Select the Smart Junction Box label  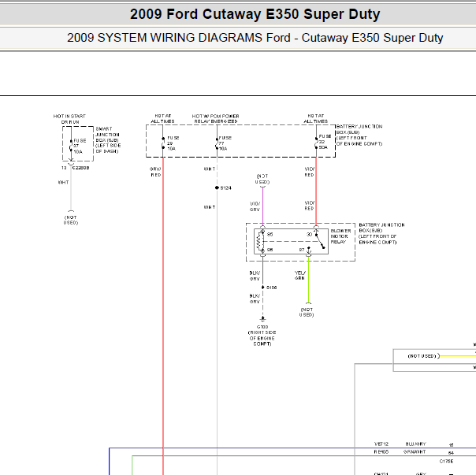(x=108, y=140)
